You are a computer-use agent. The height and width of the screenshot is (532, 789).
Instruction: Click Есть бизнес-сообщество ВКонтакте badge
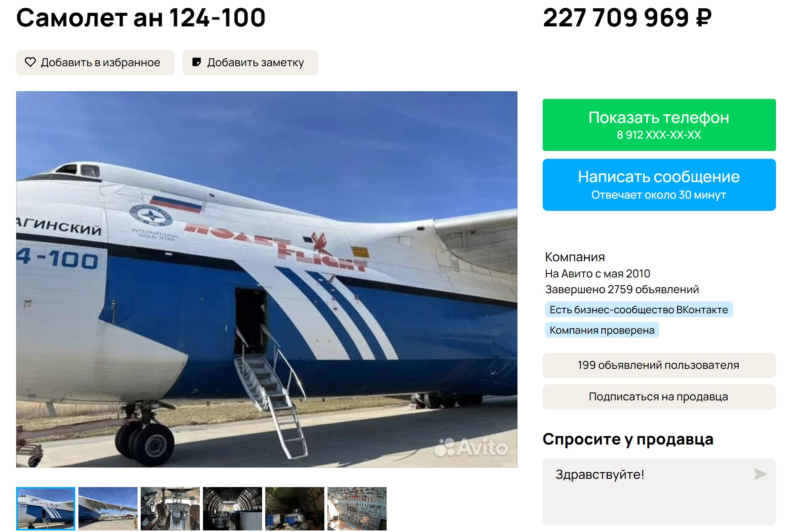[x=639, y=310]
